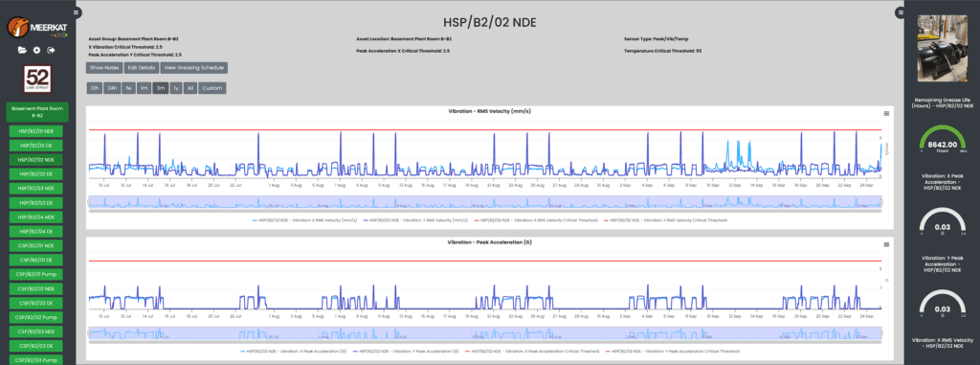This screenshot has width=980, height=365.
Task: Click left navigator handle of RMS Velocity chart
Action: pyautogui.click(x=89, y=201)
